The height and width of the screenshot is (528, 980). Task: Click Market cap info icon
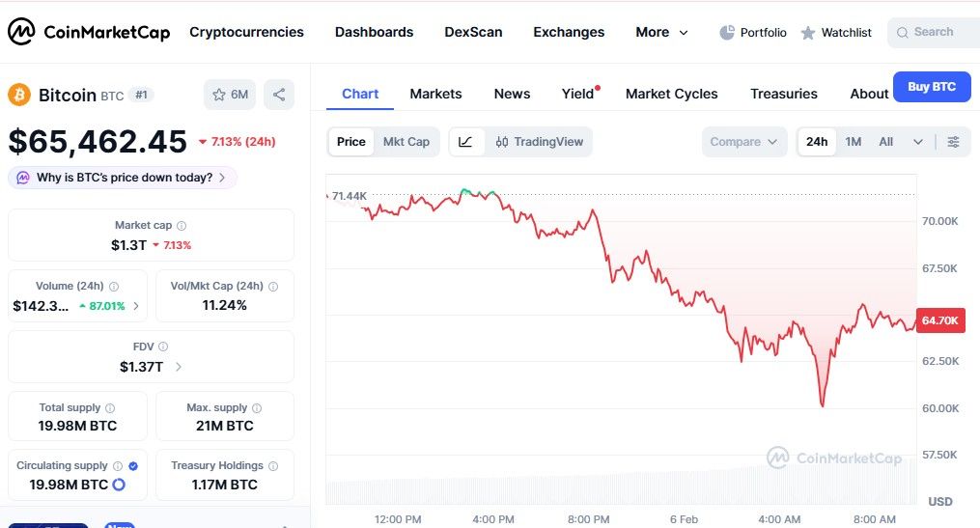(182, 226)
